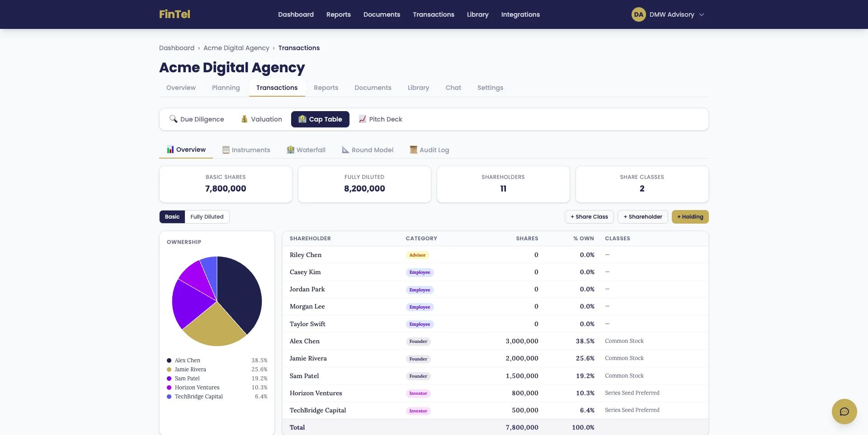Viewport: 868px width, 435px height.
Task: Open the chat bubble floating icon
Action: tap(844, 412)
